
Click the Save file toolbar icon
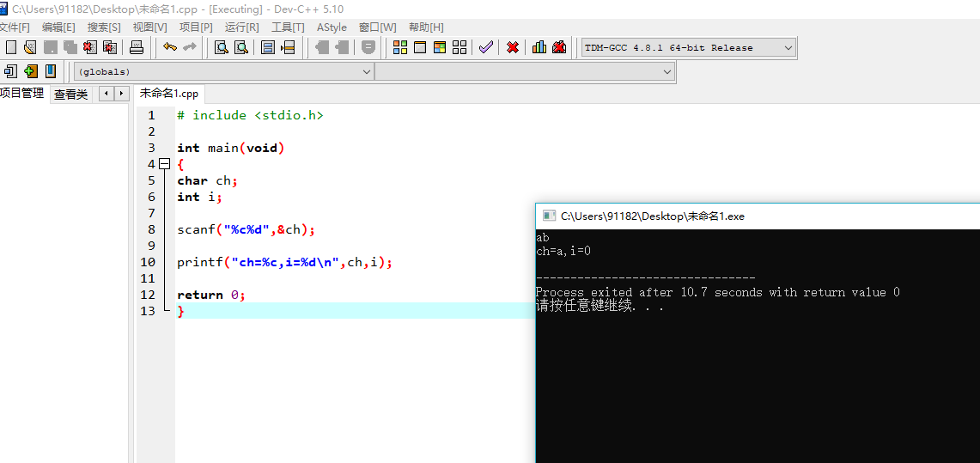[50, 47]
